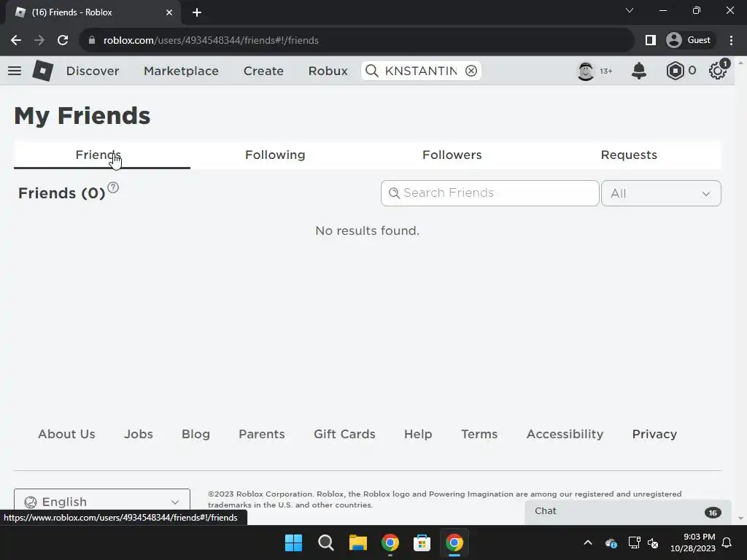Viewport: 747px width, 560px height.
Task: Click the Friends count help question icon
Action: point(113,187)
